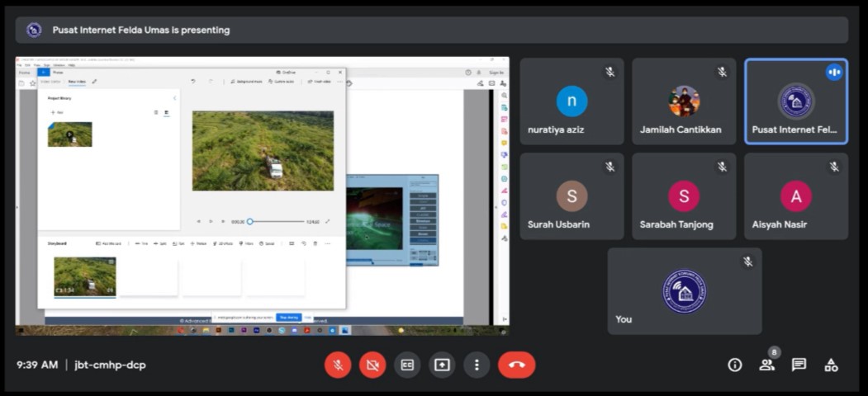Viewport: 868px width, 396px height.
Task: Open the Activities icon
Action: point(831,365)
